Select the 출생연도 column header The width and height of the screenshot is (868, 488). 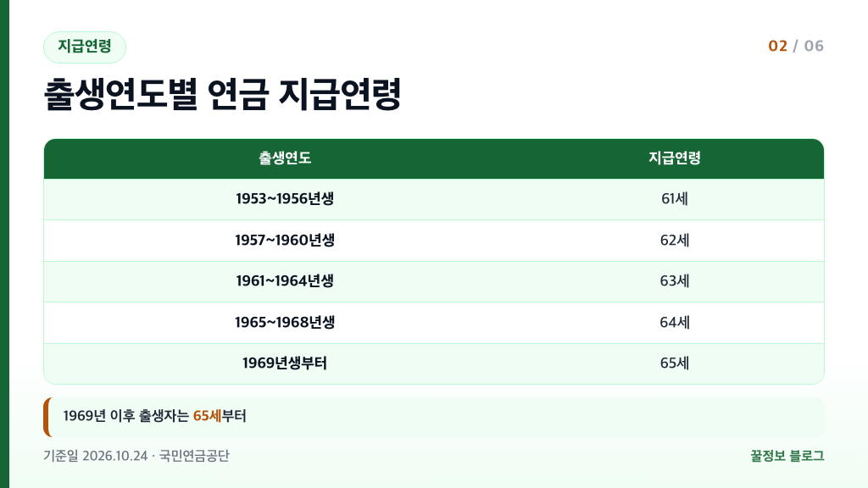pos(285,158)
